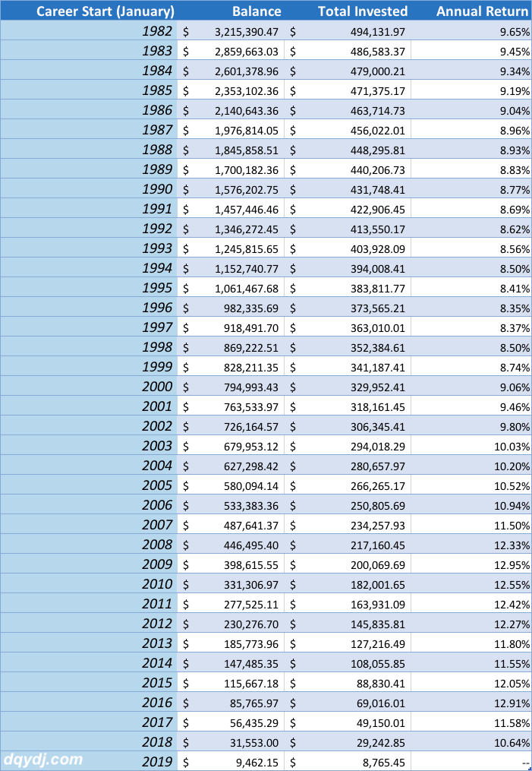The width and height of the screenshot is (532, 771).
Task: Click total invested cell 494,131.97
Action: (348, 31)
